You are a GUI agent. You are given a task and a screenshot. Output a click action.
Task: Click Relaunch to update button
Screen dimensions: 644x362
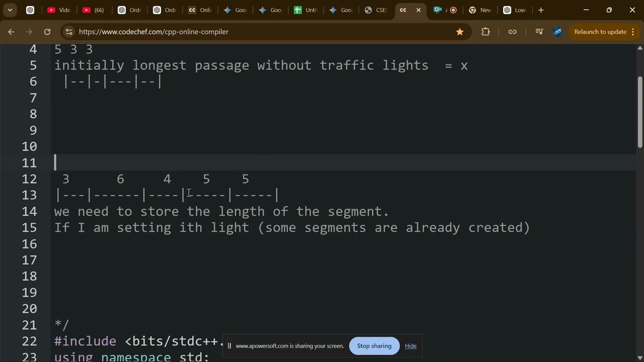click(x=600, y=32)
